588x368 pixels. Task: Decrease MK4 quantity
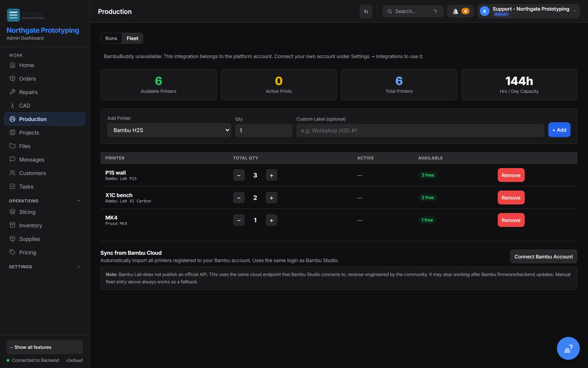pos(239,220)
